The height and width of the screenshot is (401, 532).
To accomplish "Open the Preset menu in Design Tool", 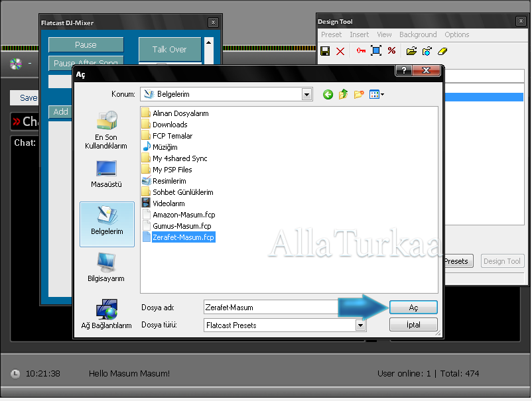I will (331, 34).
